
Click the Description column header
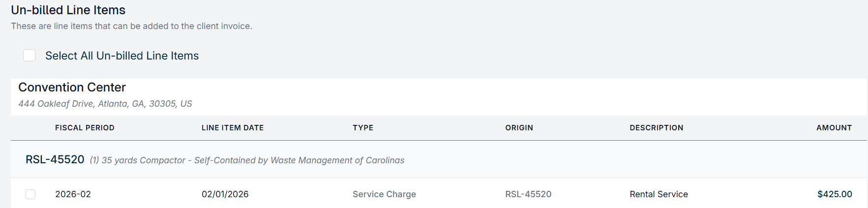pyautogui.click(x=656, y=128)
